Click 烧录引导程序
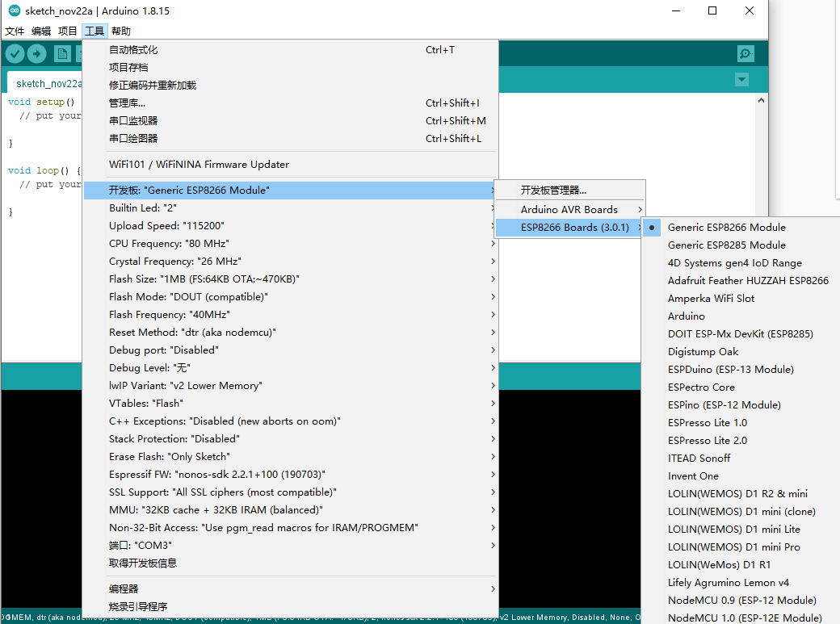Image resolution: width=840 pixels, height=624 pixels. pos(291,606)
